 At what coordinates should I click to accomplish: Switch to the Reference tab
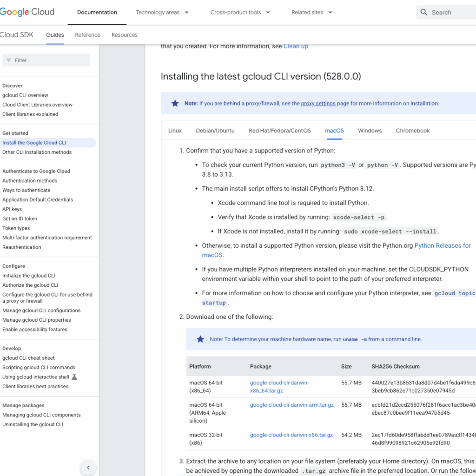[x=87, y=35]
